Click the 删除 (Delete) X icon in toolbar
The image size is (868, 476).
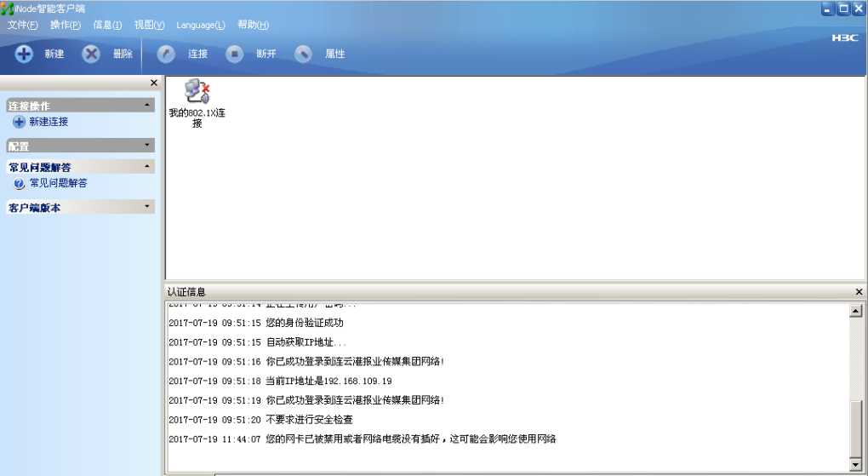click(x=91, y=54)
